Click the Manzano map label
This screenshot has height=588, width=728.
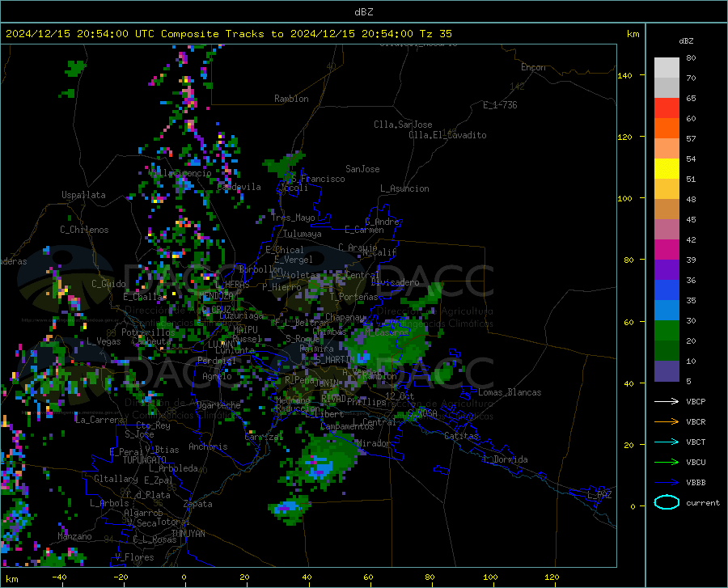coord(74,536)
